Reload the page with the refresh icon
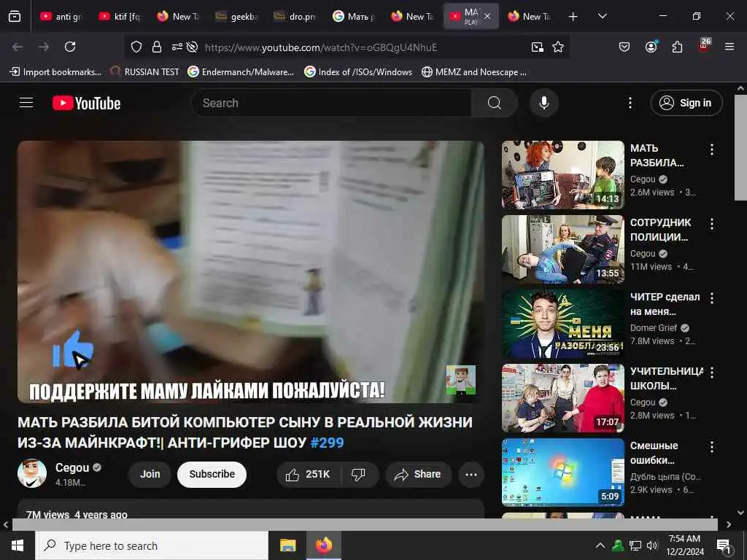747x560 pixels. pyautogui.click(x=70, y=47)
